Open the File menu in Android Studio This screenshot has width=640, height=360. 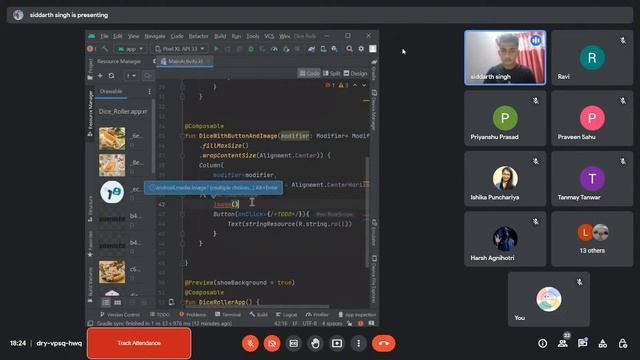[x=104, y=36]
